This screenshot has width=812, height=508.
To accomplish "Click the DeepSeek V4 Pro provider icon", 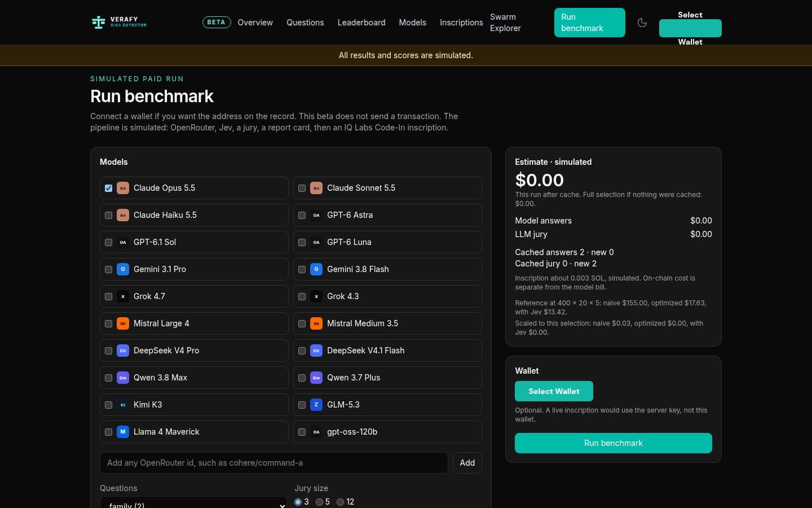I will 123,351.
